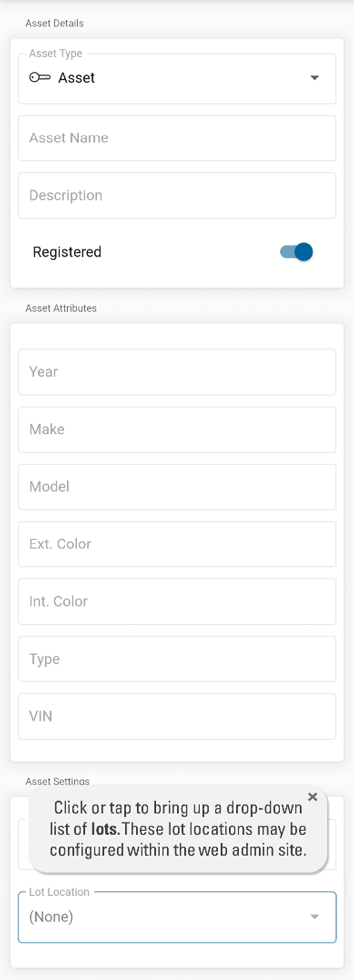Click the key icon in Asset Type
This screenshot has height=980, width=354.
[x=40, y=78]
